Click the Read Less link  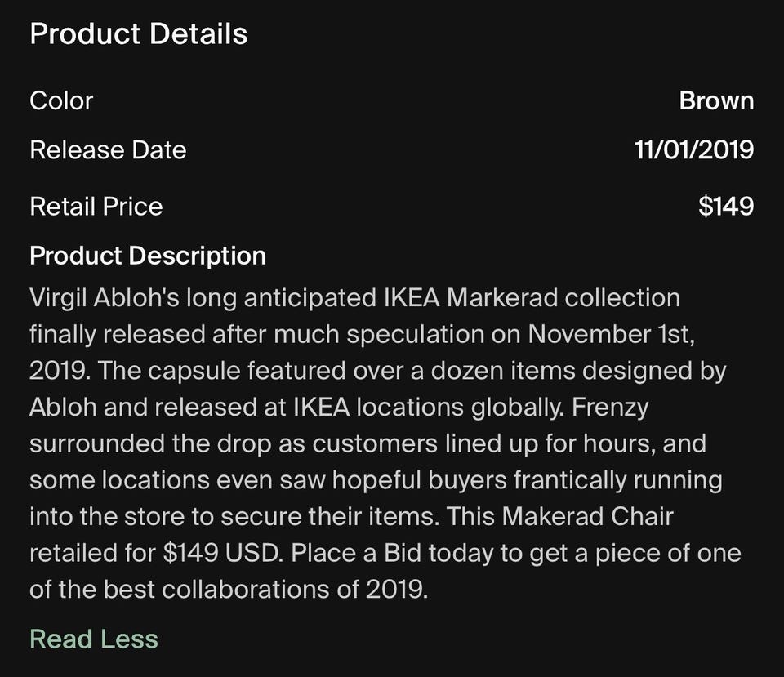(94, 639)
